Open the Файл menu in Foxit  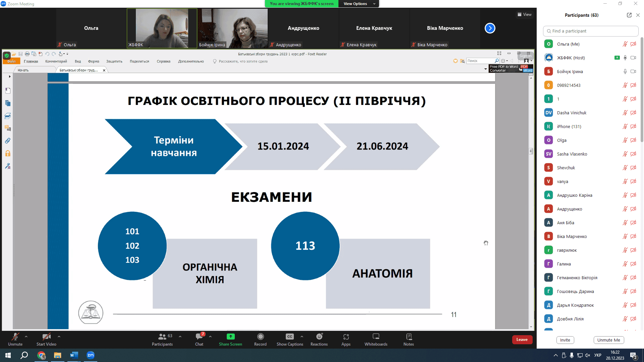pos(11,61)
